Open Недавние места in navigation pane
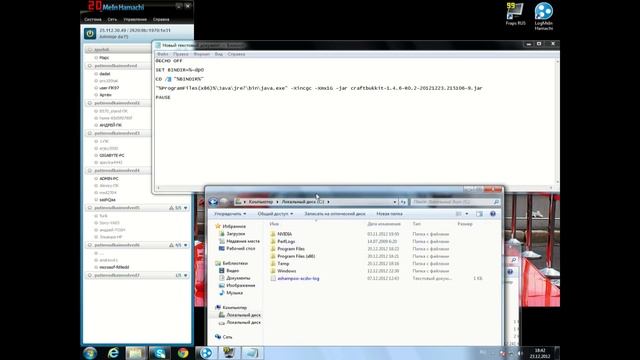 click(243, 241)
